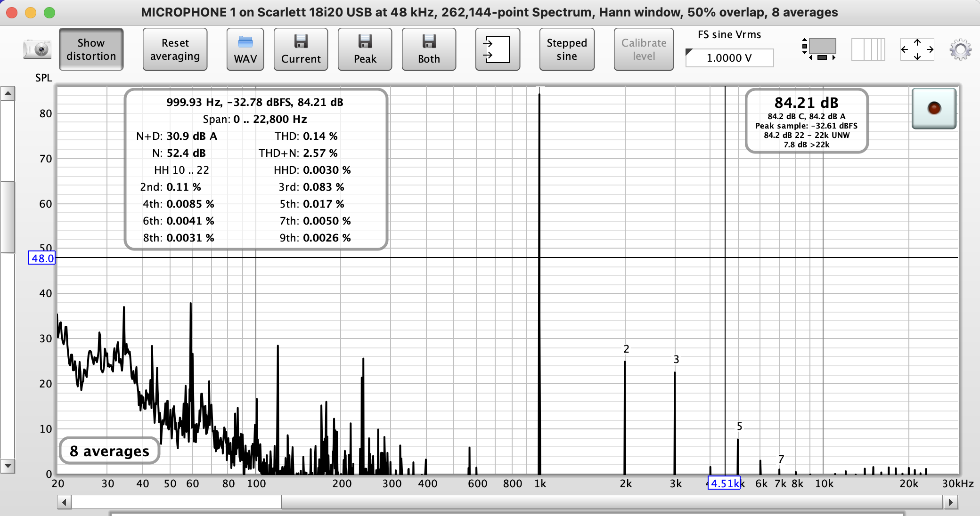Click the Peak sample -32.61 dBFS text
Screen dimensions: 980x516
click(x=806, y=126)
